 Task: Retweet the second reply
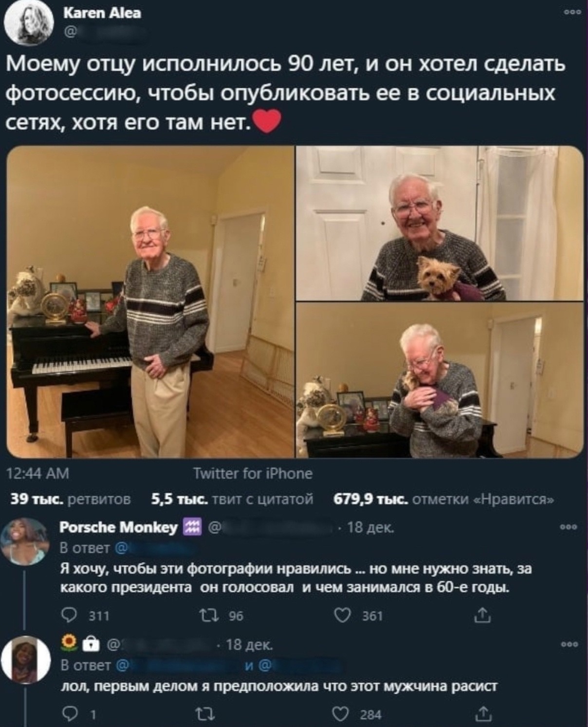(x=202, y=714)
